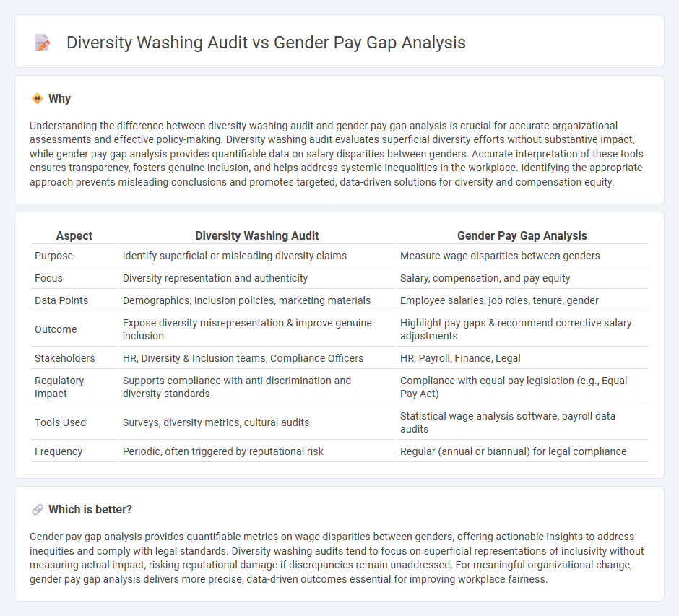Screen dimensions: 679x616
Task: Click cell 'HR, Payroll, Finance, Legal'
Action: 522,358
